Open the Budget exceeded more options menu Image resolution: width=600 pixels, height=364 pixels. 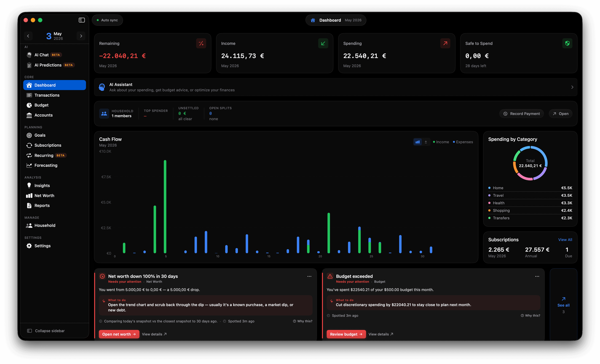point(537,276)
